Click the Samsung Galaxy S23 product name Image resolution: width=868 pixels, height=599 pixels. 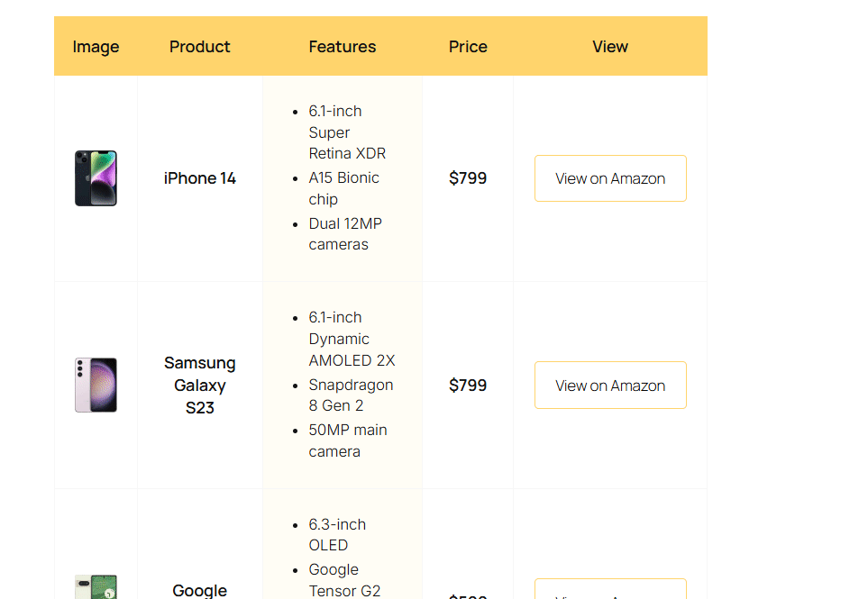coord(199,386)
